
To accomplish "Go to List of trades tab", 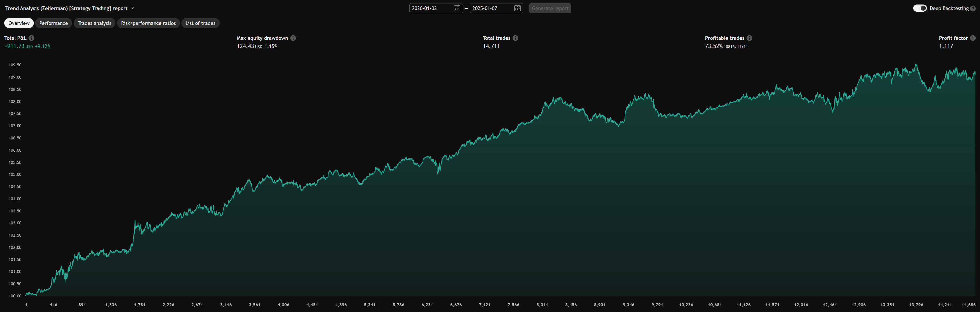I will (200, 23).
